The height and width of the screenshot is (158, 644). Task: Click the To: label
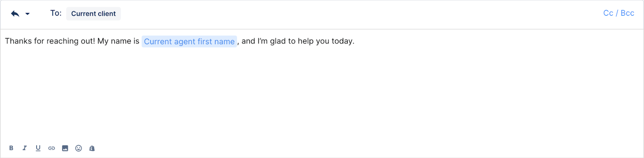pyautogui.click(x=56, y=13)
